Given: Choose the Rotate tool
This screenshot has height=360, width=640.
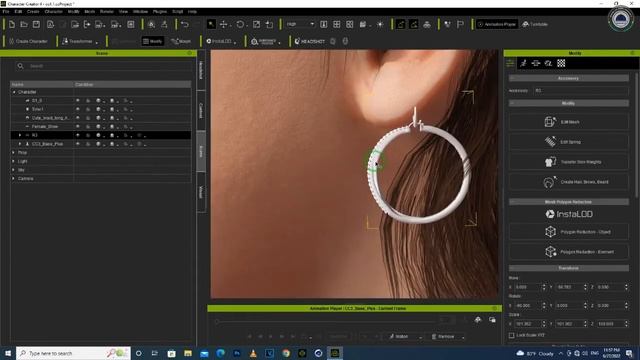Looking at the screenshot, I should tap(240, 24).
